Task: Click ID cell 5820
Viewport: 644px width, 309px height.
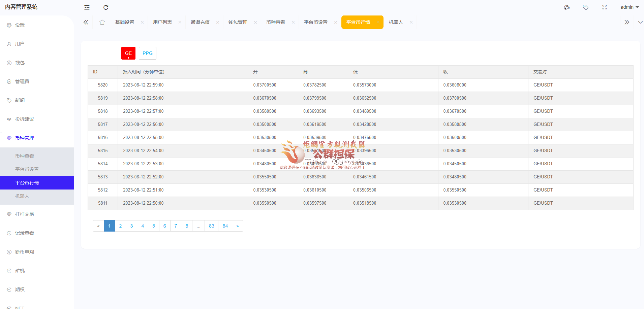Action: [103, 85]
